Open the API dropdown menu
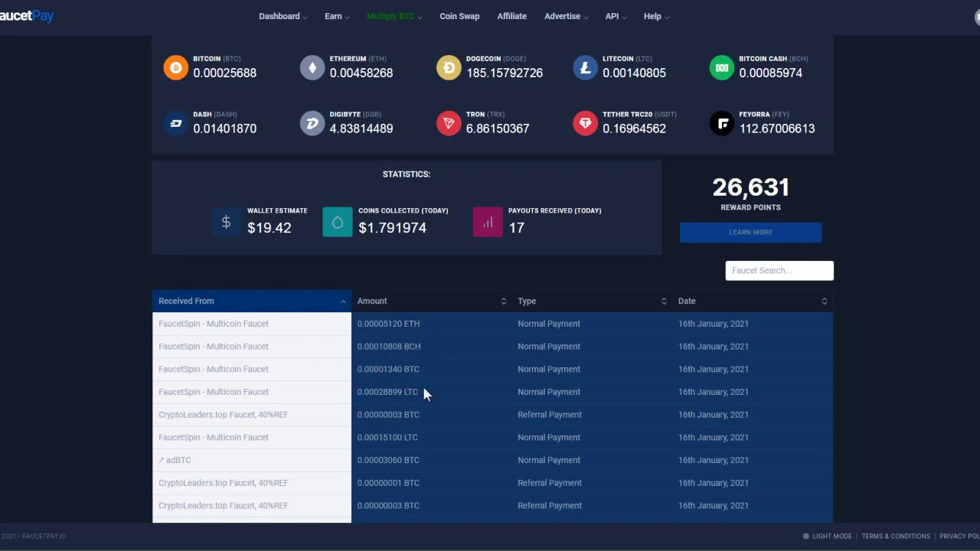 pyautogui.click(x=616, y=16)
